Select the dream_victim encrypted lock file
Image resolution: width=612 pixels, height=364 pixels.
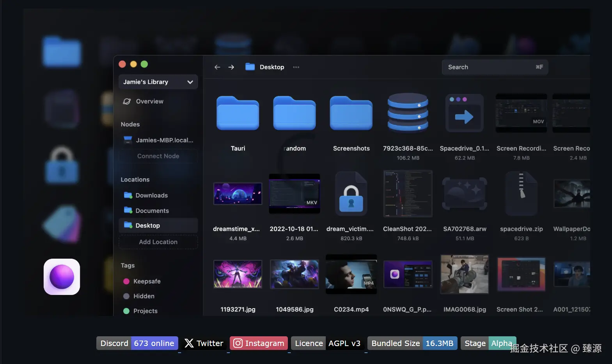point(351,194)
